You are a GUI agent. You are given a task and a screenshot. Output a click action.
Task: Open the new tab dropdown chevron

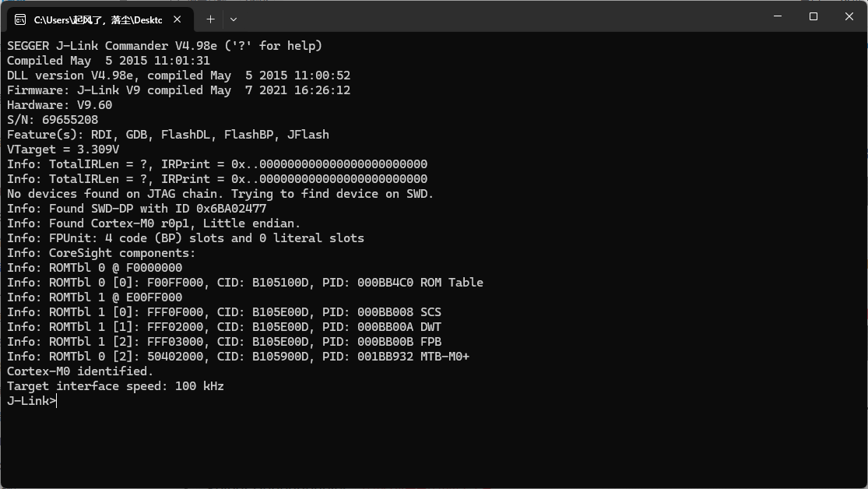[x=232, y=19]
